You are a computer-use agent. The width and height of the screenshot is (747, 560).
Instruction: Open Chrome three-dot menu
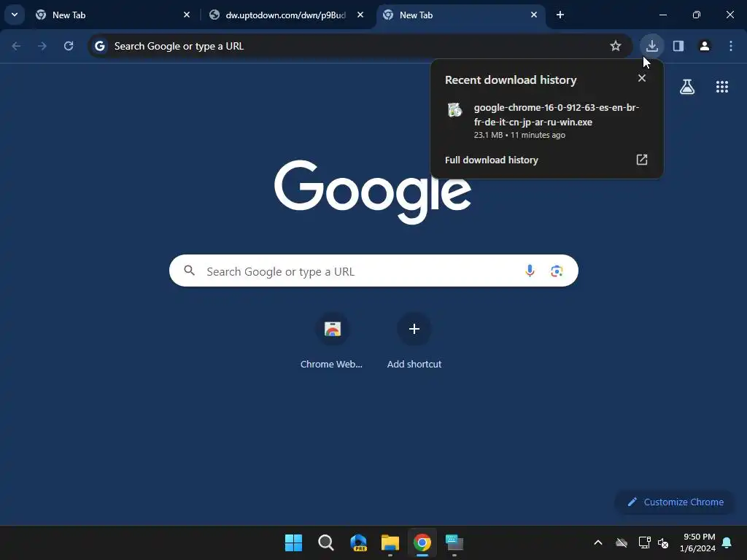pos(731,46)
